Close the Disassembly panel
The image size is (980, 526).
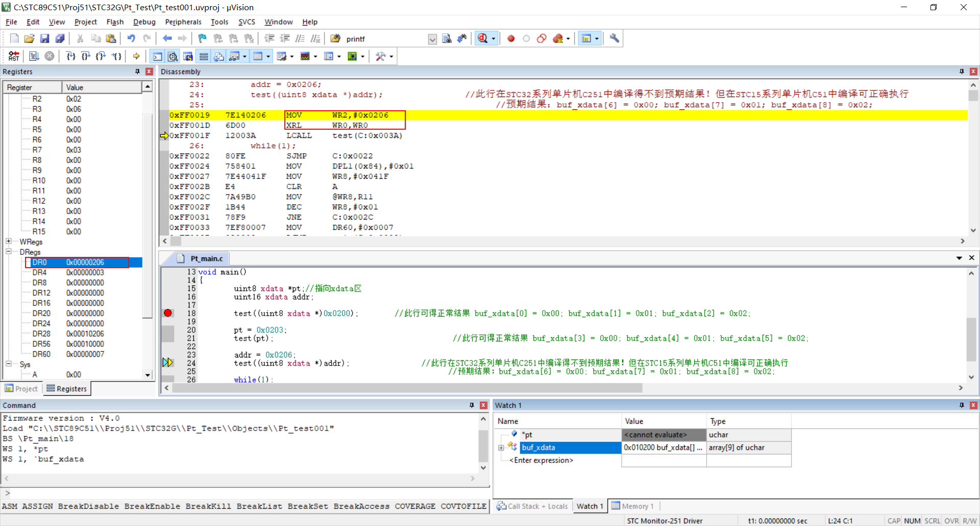[973, 71]
